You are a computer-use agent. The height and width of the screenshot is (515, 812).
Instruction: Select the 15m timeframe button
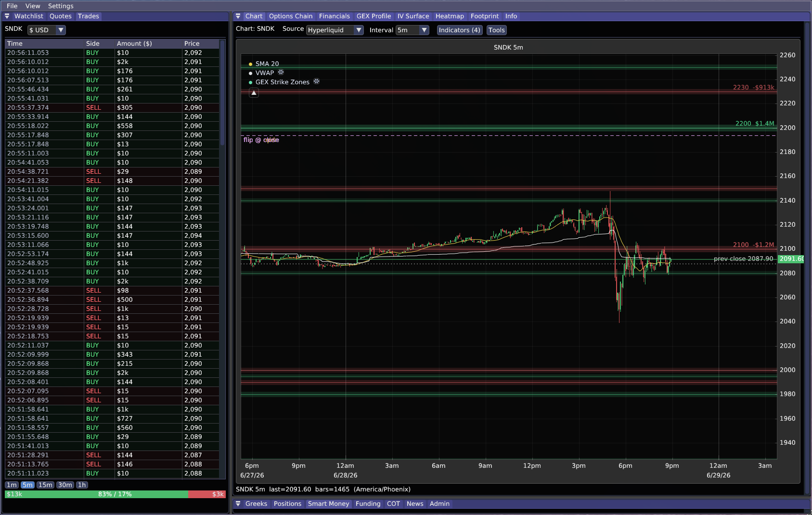[x=45, y=485]
